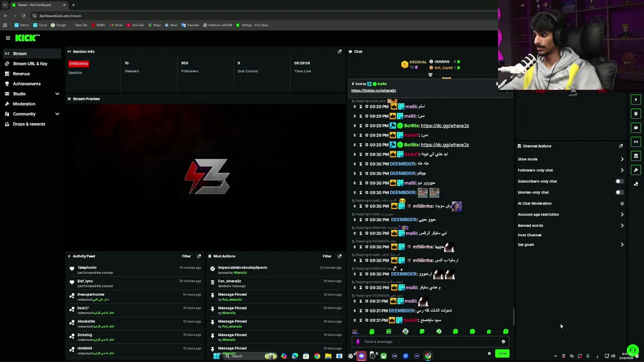
Task: Reload the browser page
Action: [23, 16]
